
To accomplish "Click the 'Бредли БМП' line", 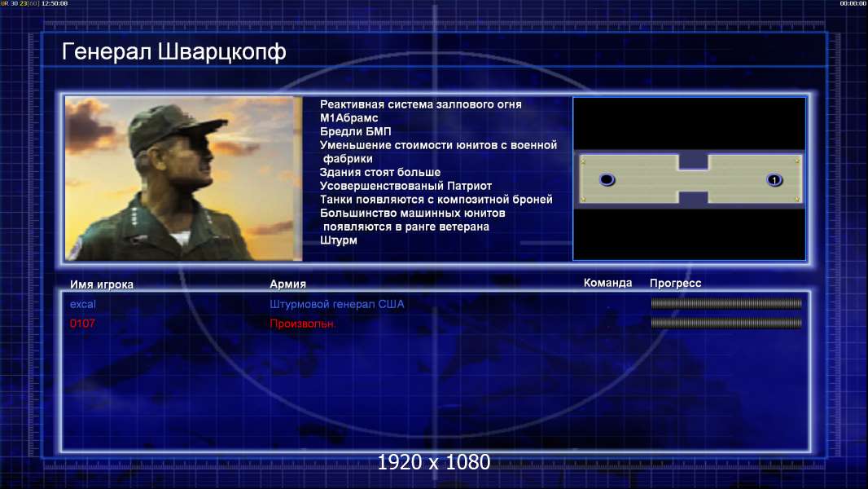I will (x=355, y=131).
